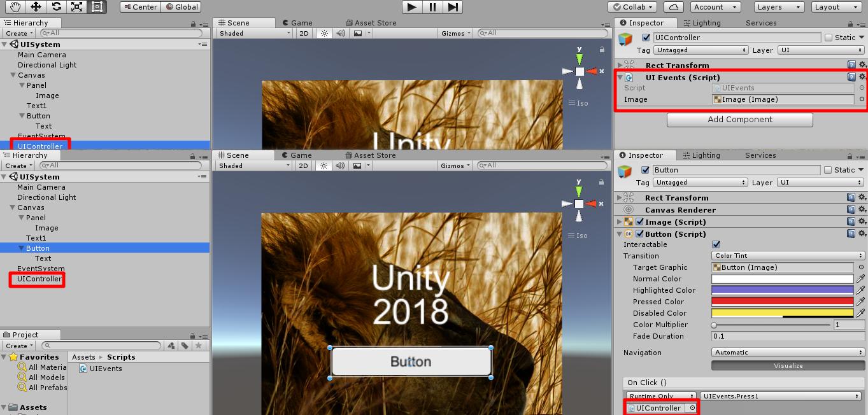Image resolution: width=868 pixels, height=415 pixels.
Task: Select the Rotate tool
Action: 56,7
